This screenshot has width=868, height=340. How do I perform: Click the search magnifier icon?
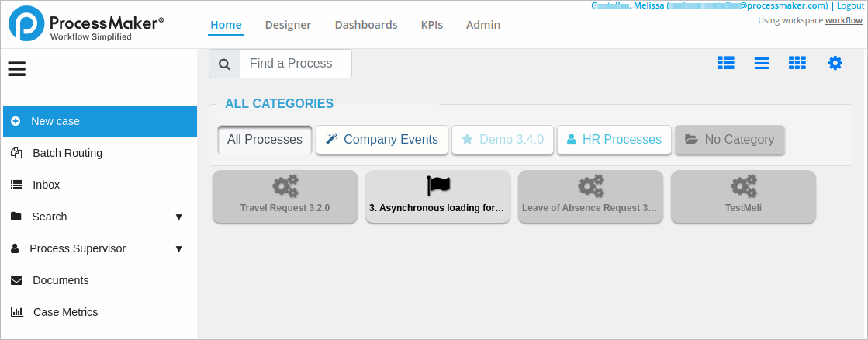(x=224, y=64)
